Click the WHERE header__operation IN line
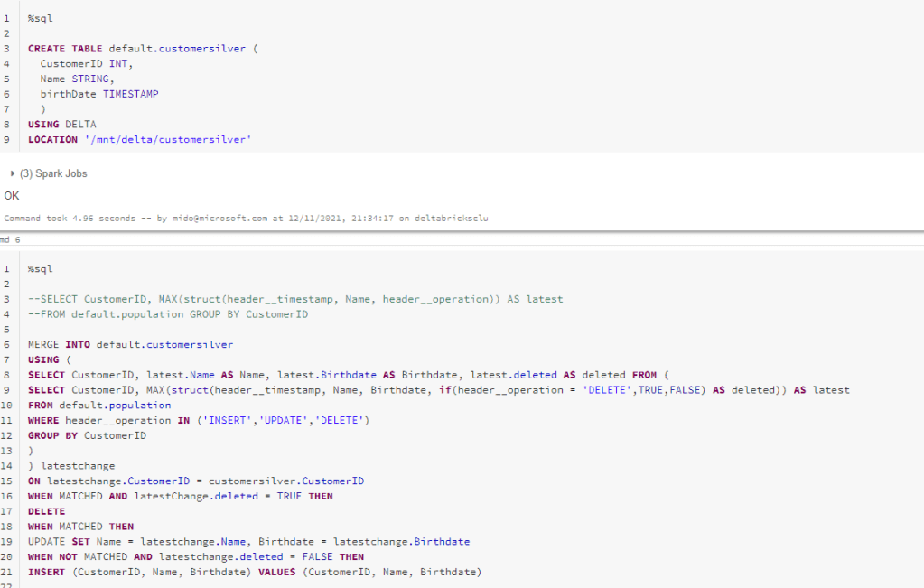The height and width of the screenshot is (588, 924). click(x=199, y=420)
